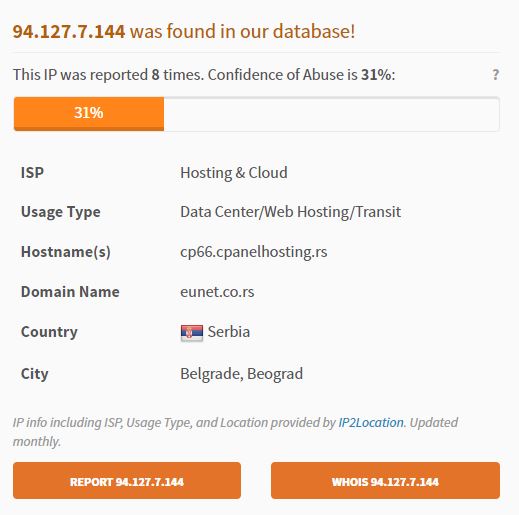Click the Data Center/Web Hosting/Transit usage value
Screen dimensions: 519x515
290,212
